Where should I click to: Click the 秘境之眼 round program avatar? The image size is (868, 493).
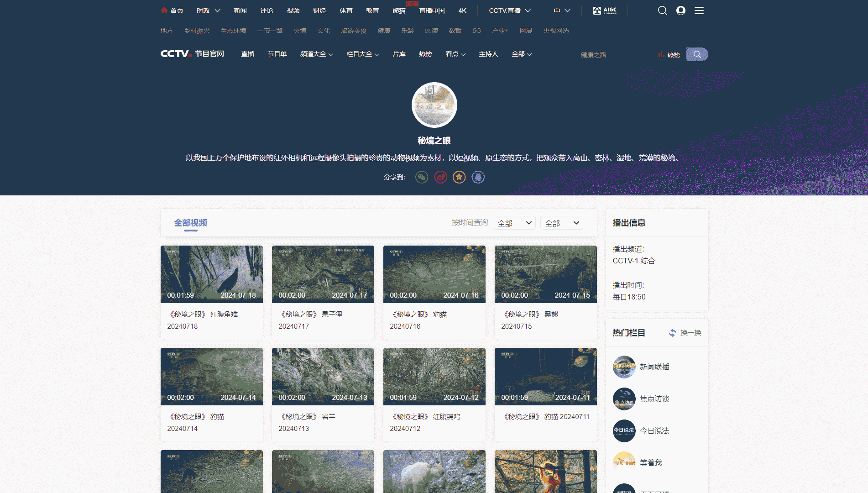tap(434, 105)
